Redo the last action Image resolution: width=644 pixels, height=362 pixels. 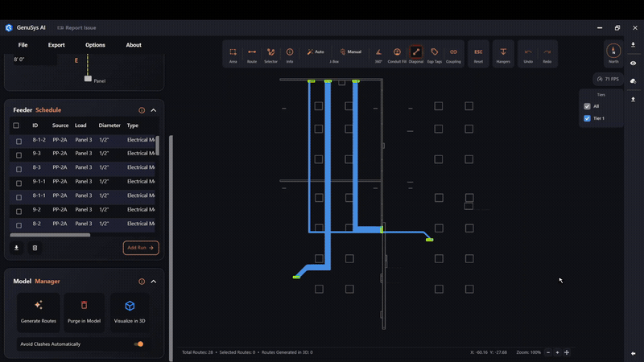click(547, 55)
